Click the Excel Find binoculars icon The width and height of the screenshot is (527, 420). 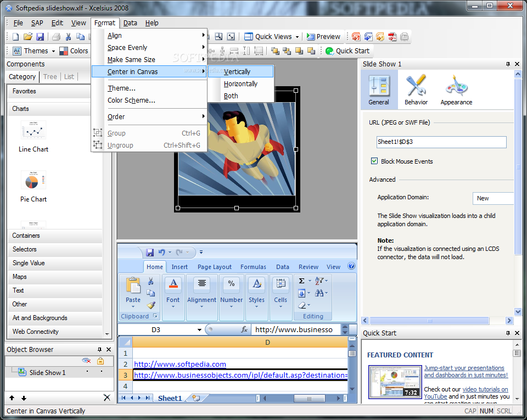[319, 293]
